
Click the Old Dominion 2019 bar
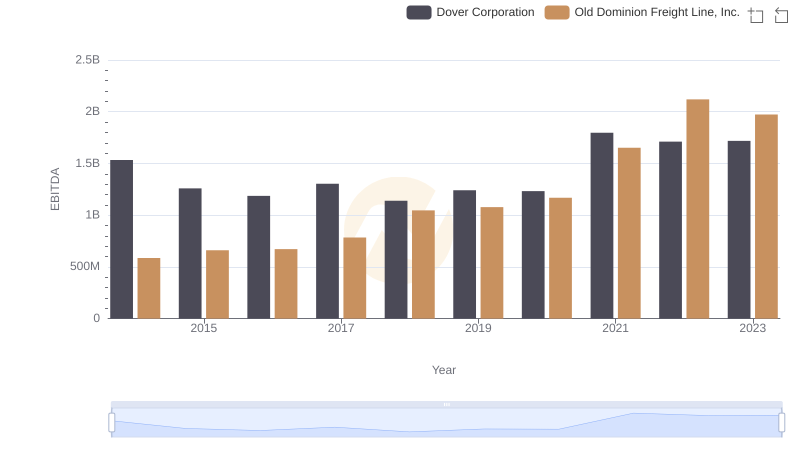pyautogui.click(x=492, y=263)
